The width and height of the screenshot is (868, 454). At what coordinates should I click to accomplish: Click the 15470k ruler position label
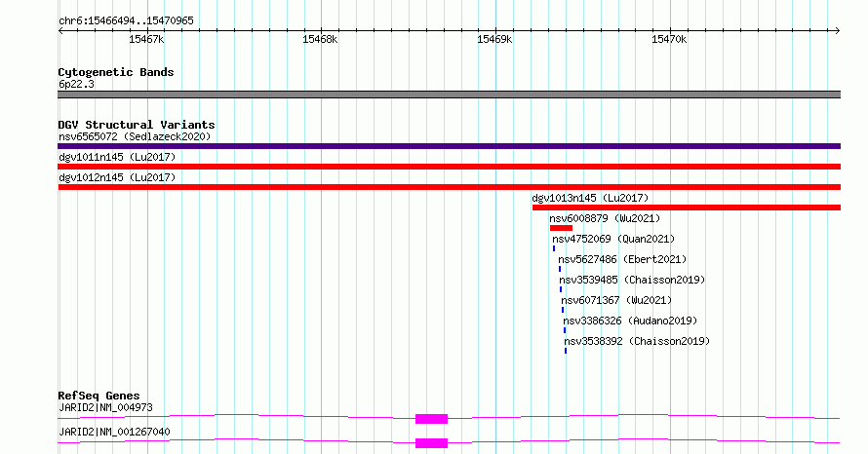click(669, 39)
